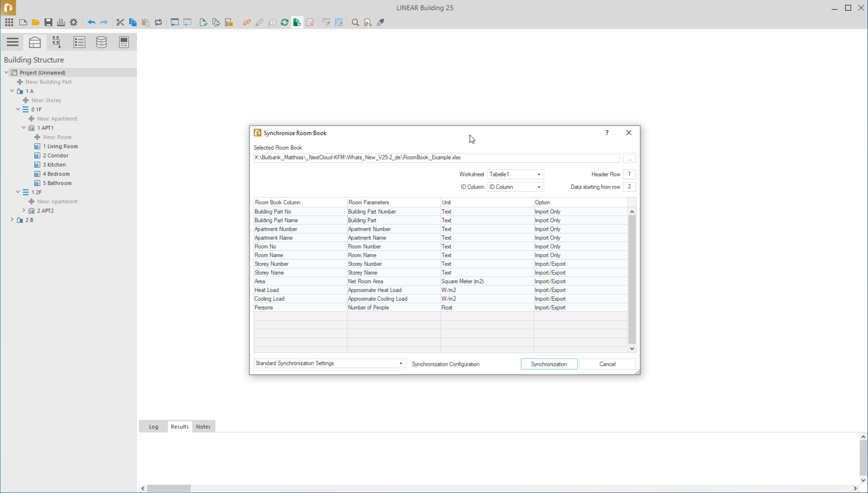Click the Synchronization button
Screen dimensions: 868x493
click(549, 364)
